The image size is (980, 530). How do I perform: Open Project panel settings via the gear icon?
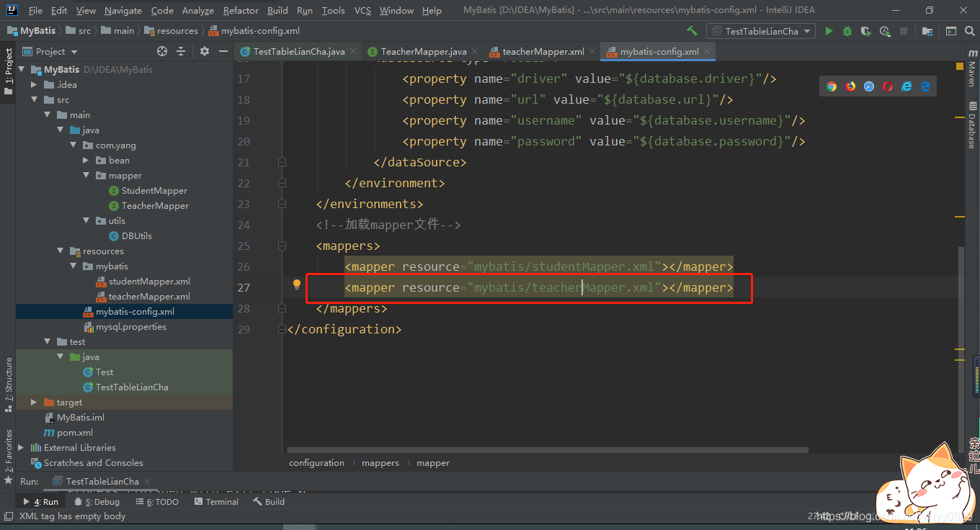tap(205, 51)
